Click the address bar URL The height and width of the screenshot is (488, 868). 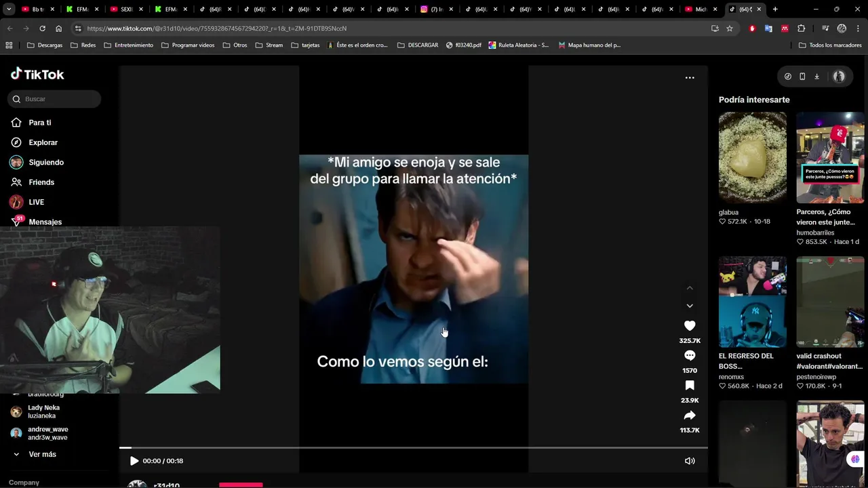pos(217,28)
